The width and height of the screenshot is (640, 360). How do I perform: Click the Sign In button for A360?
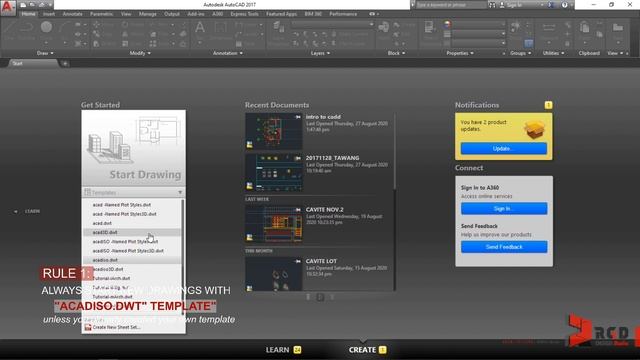[x=504, y=209]
